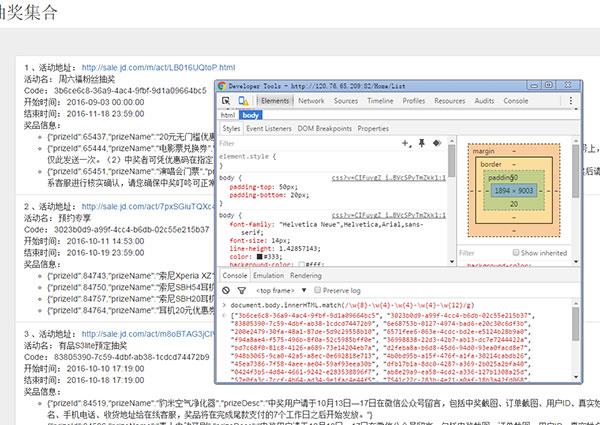The image size is (600, 425).
Task: Toggle device mode icon in DevTools
Action: point(243,101)
